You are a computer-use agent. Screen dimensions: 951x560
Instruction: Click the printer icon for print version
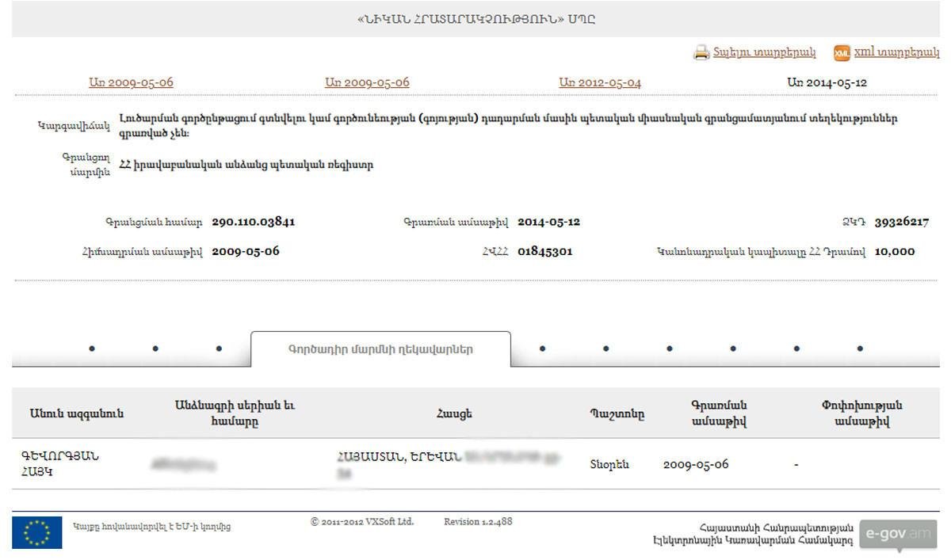click(x=701, y=53)
